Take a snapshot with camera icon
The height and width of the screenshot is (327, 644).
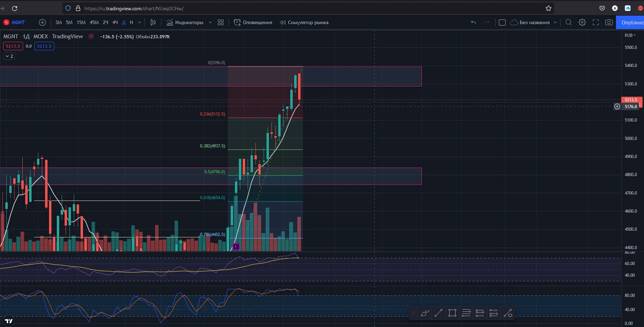609,22
